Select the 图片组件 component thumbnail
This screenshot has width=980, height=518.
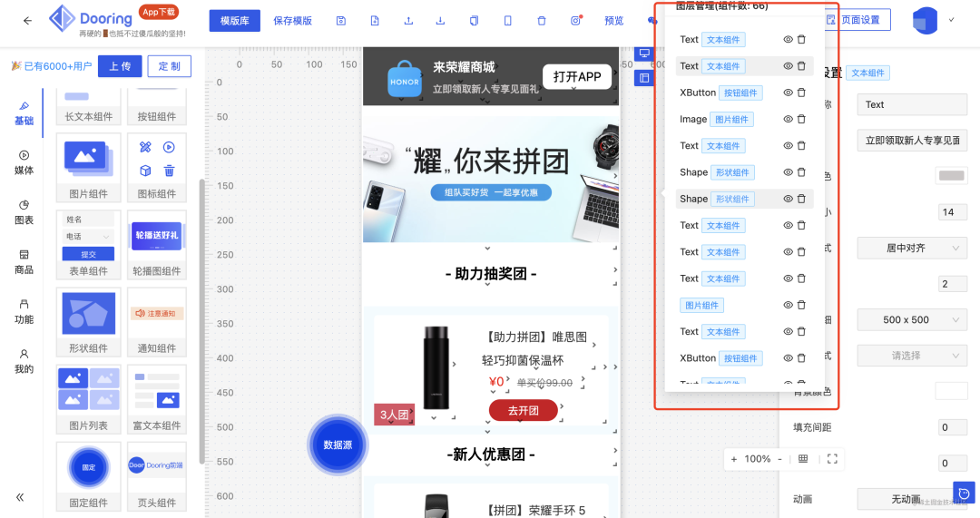click(x=88, y=168)
